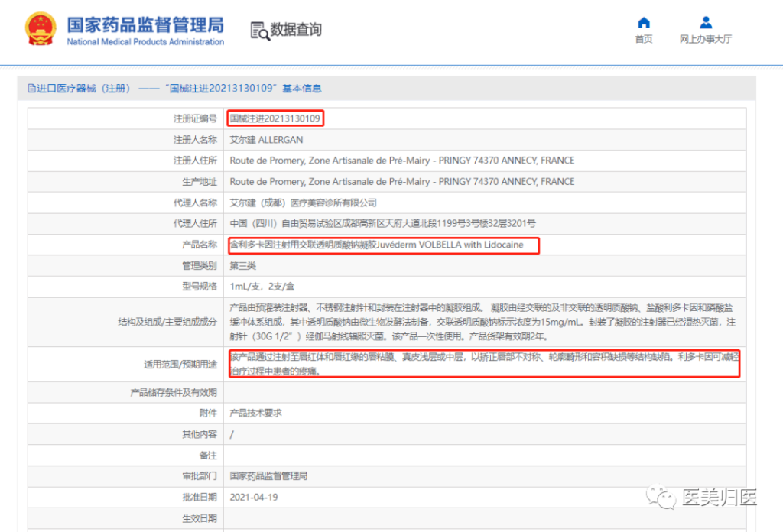The width and height of the screenshot is (783, 532).
Task: Click the national emblem logo
Action: (41, 29)
